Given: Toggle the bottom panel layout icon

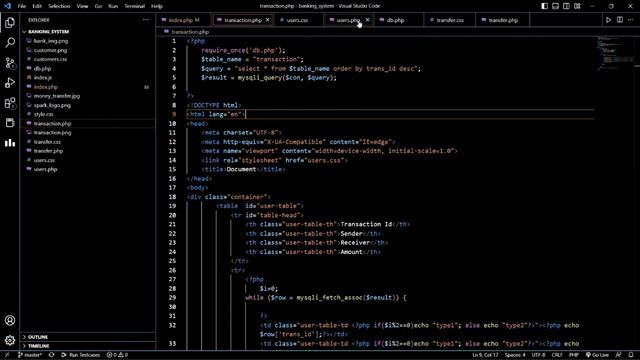Looking at the screenshot, I should pyautogui.click(x=556, y=6).
